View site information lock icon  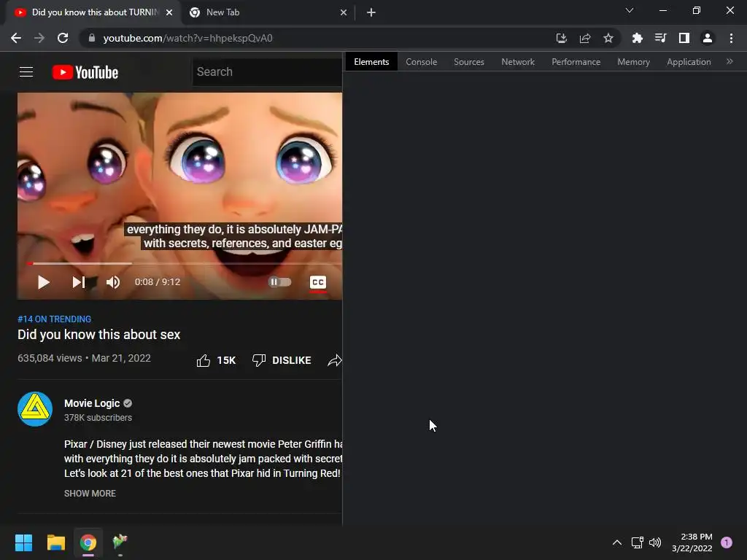click(92, 38)
